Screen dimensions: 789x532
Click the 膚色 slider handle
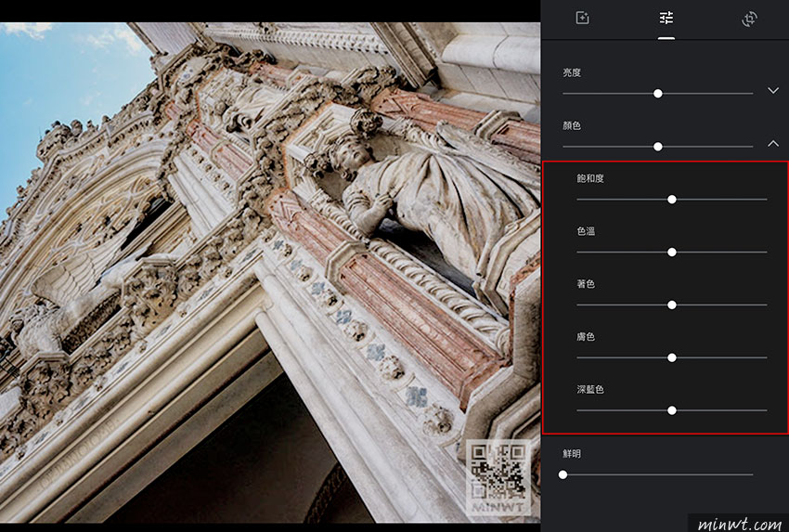[x=672, y=357]
